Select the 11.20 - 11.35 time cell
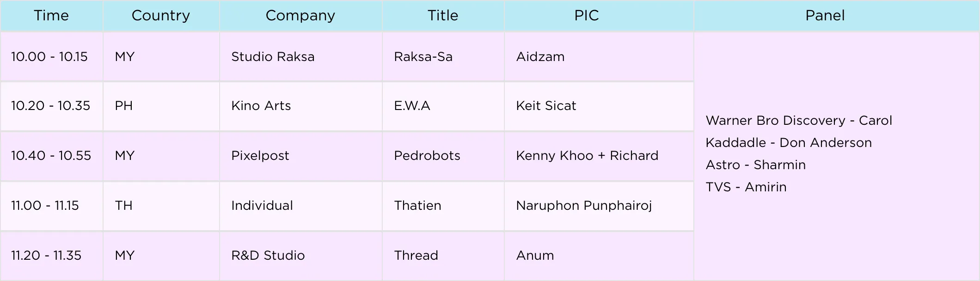Screen dimensions: 980x281 pos(46,256)
